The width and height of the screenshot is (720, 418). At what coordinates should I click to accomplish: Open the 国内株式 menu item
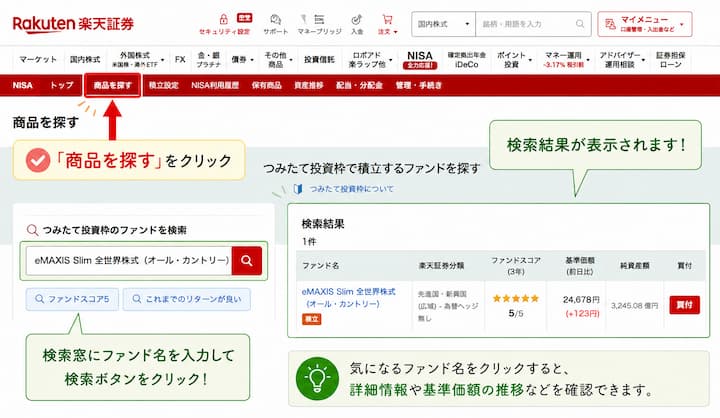[x=85, y=59]
